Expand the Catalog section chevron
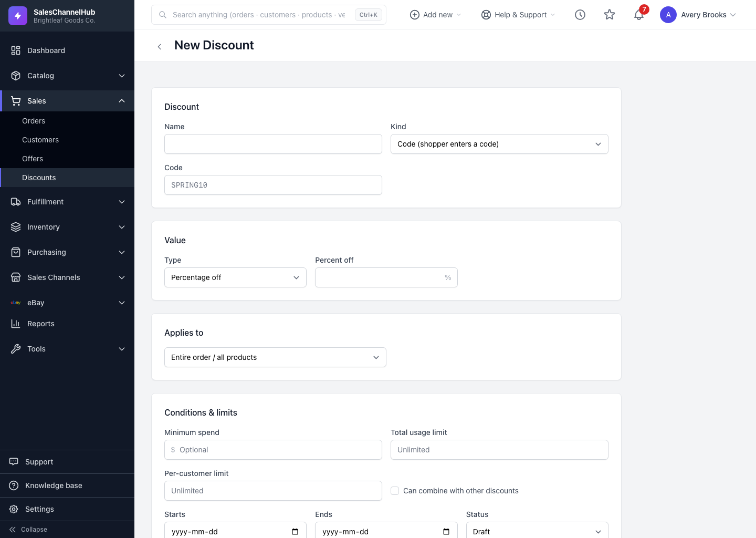The image size is (756, 538). (122, 76)
